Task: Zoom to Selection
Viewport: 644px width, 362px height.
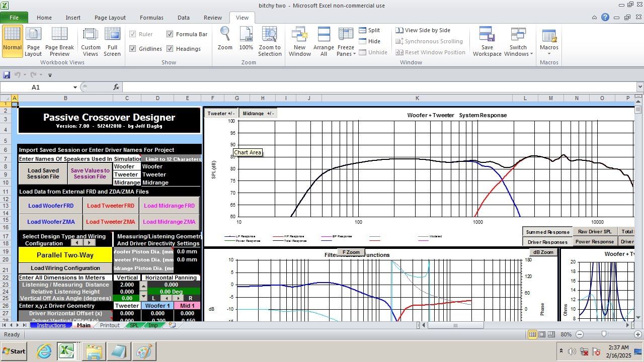Action: (x=270, y=41)
